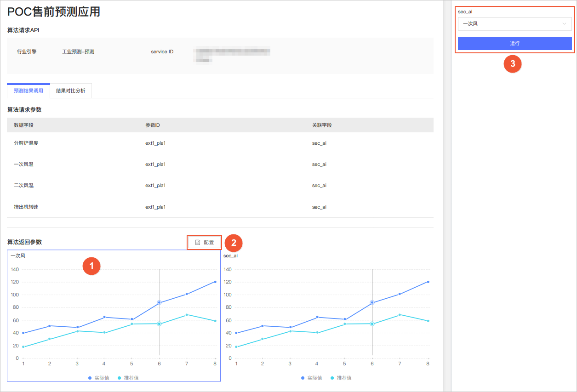Click the 关联字段 column header
Screen dimensions: 577x392
[x=322, y=125]
